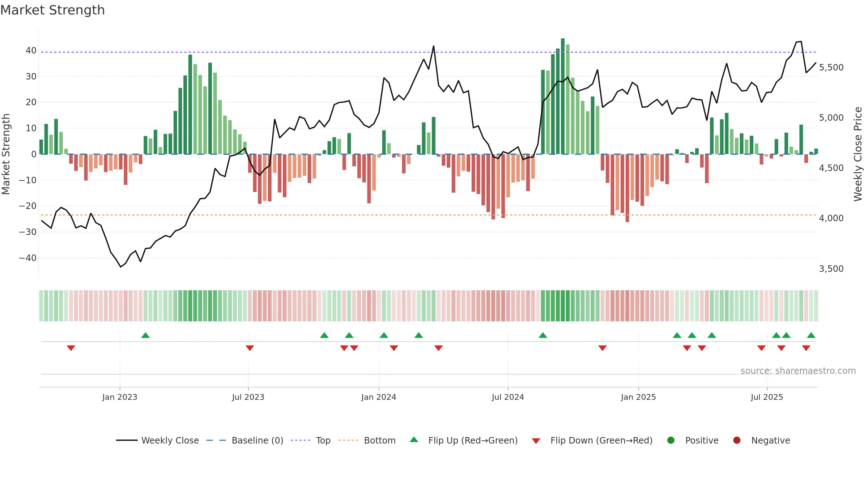Click the green Positive legend dot

pos(671,440)
